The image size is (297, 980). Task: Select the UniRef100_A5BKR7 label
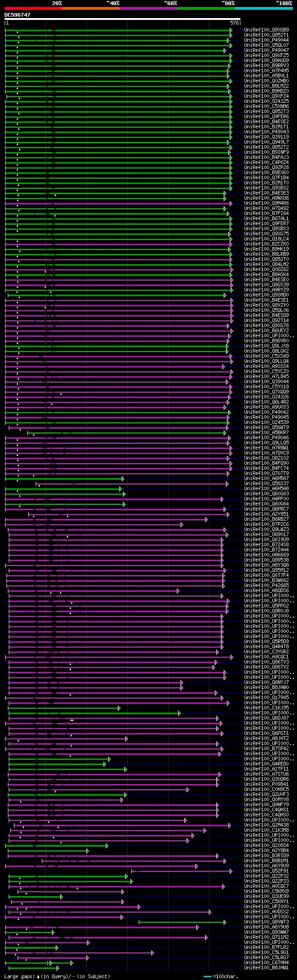click(266, 433)
